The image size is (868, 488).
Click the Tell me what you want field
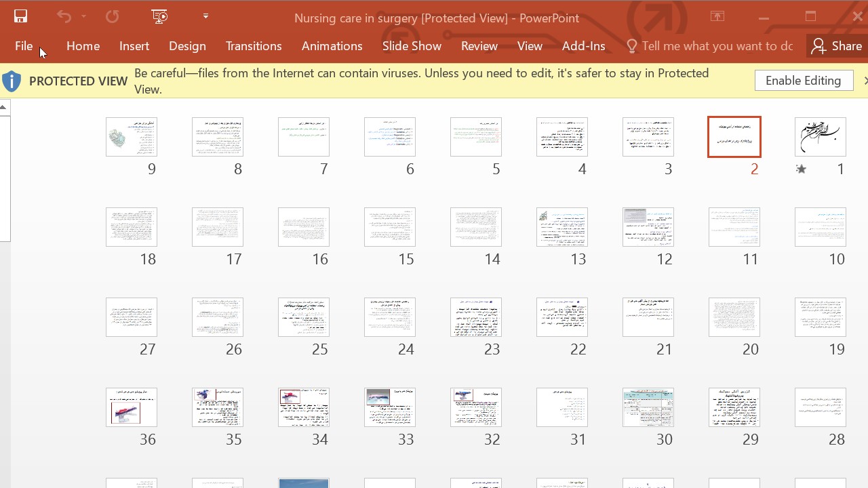(709, 46)
